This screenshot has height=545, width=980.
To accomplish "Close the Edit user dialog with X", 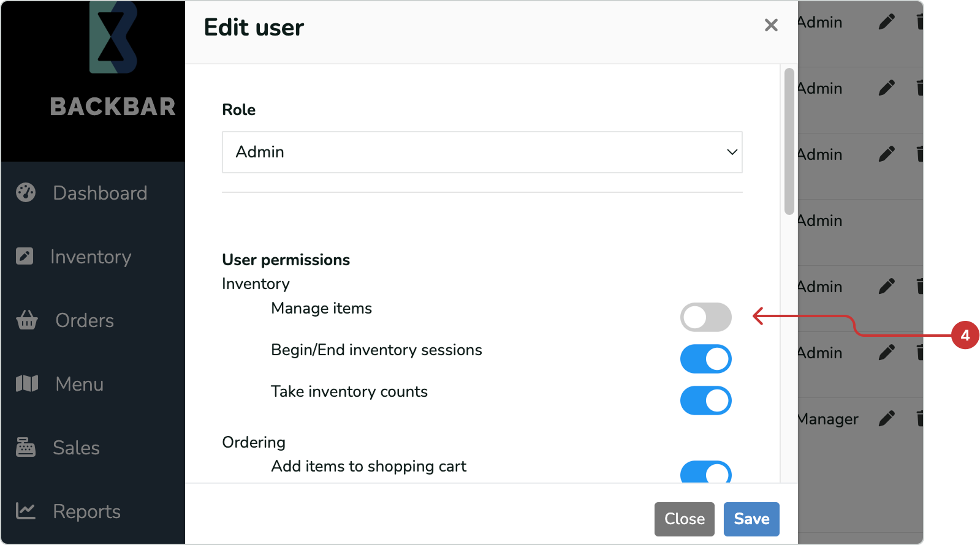I will pyautogui.click(x=771, y=25).
